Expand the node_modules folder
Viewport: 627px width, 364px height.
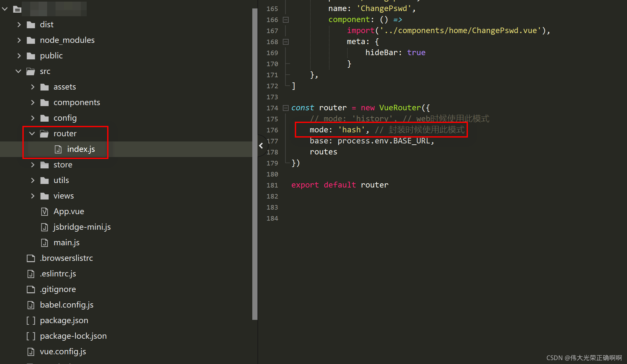(19, 40)
